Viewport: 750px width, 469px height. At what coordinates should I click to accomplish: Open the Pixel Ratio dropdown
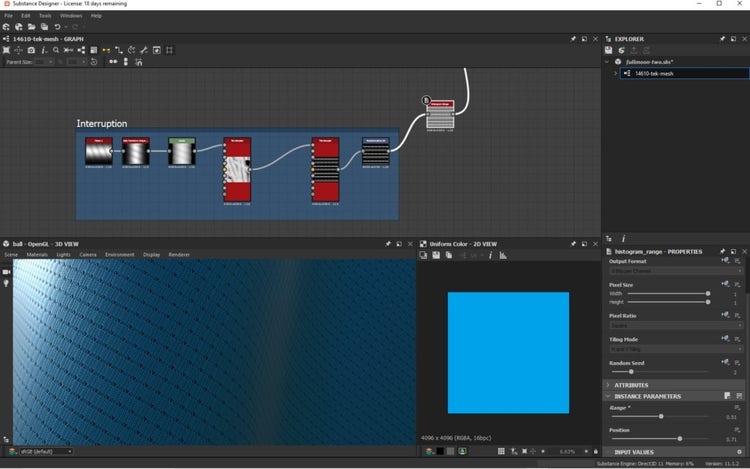676,326
